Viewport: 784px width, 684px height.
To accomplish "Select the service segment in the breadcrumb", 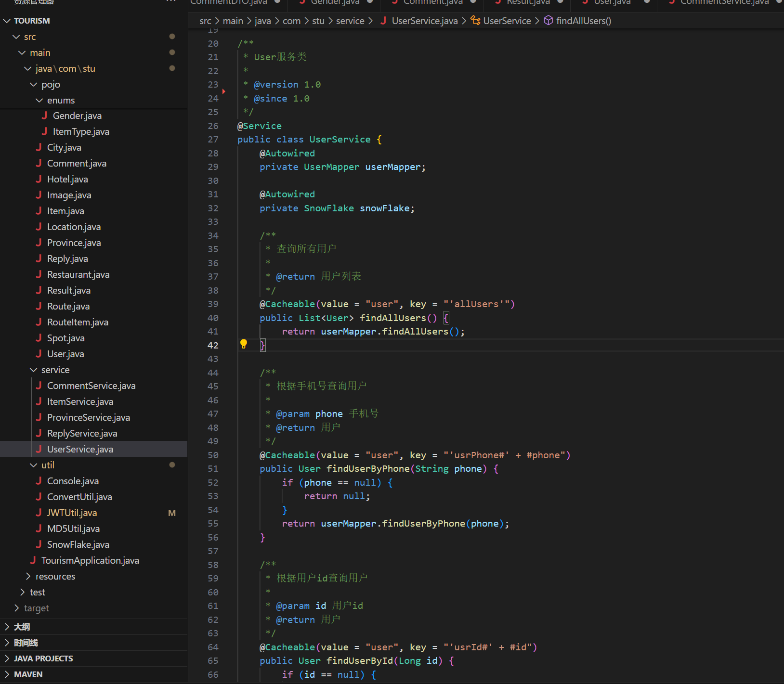I will pyautogui.click(x=350, y=21).
